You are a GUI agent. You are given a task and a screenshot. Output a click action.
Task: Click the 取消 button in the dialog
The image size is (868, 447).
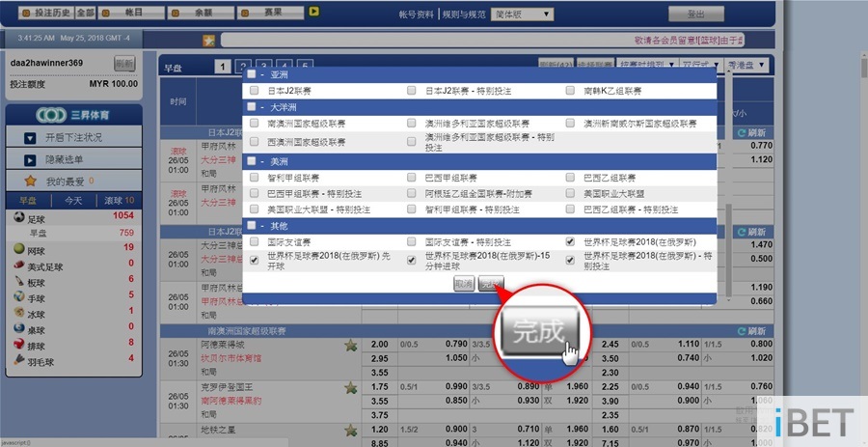click(x=464, y=285)
